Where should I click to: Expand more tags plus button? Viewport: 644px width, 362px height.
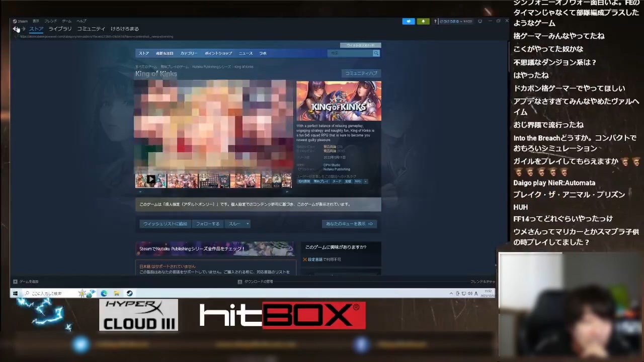366,182
